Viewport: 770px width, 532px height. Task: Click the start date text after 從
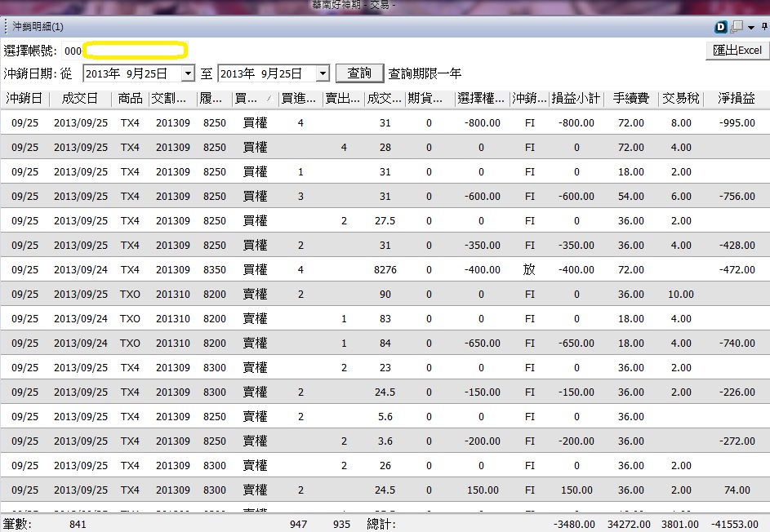click(127, 73)
